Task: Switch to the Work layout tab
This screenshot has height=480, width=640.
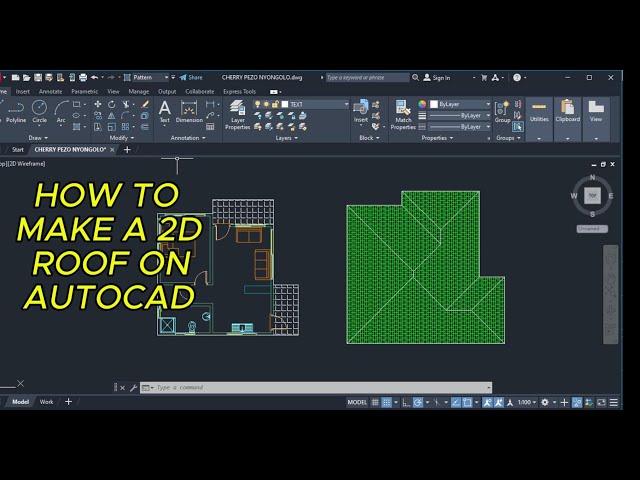Action: [46, 402]
